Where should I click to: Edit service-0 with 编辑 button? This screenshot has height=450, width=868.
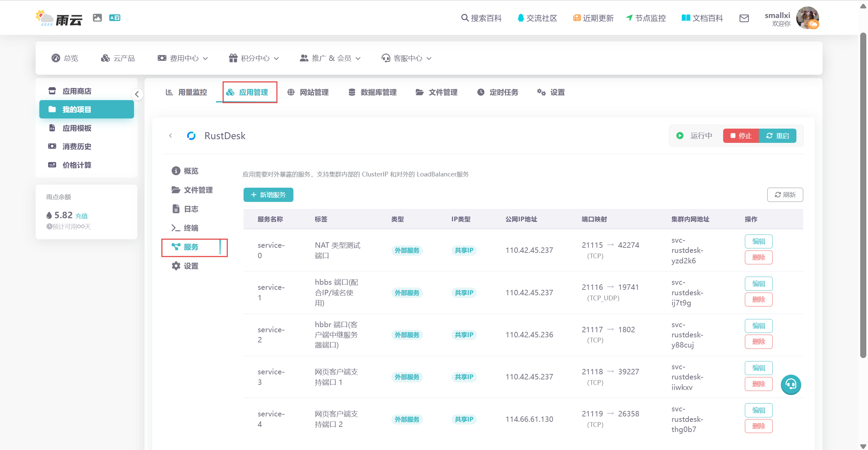[758, 241]
